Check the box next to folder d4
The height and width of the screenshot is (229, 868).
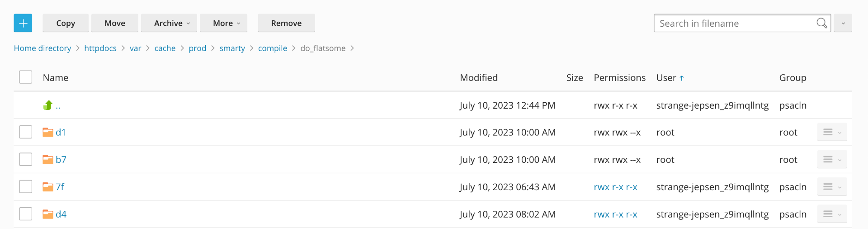click(26, 214)
